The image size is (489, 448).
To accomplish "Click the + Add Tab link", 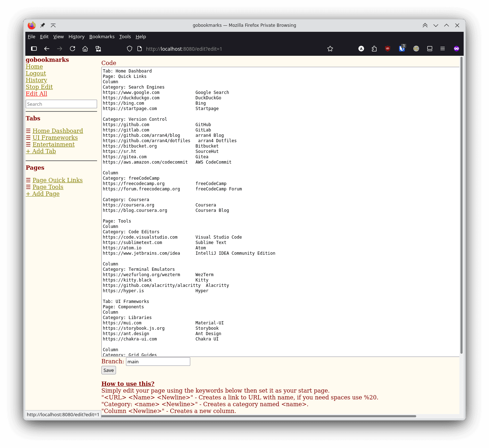I will click(x=41, y=151).
